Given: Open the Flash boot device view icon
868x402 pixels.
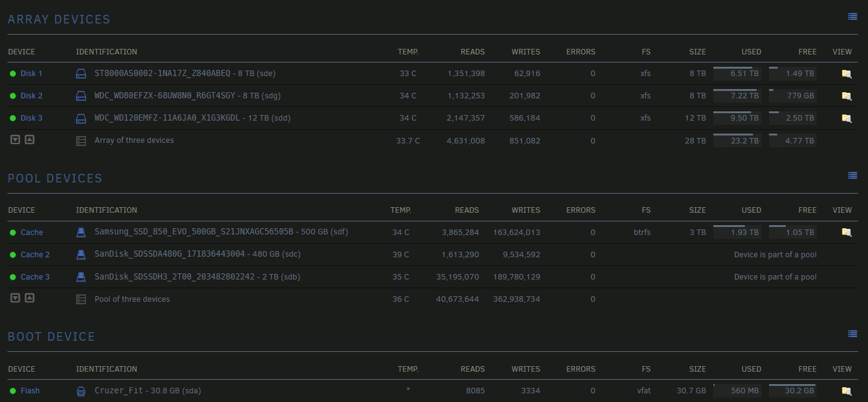Looking at the screenshot, I should click(x=846, y=391).
